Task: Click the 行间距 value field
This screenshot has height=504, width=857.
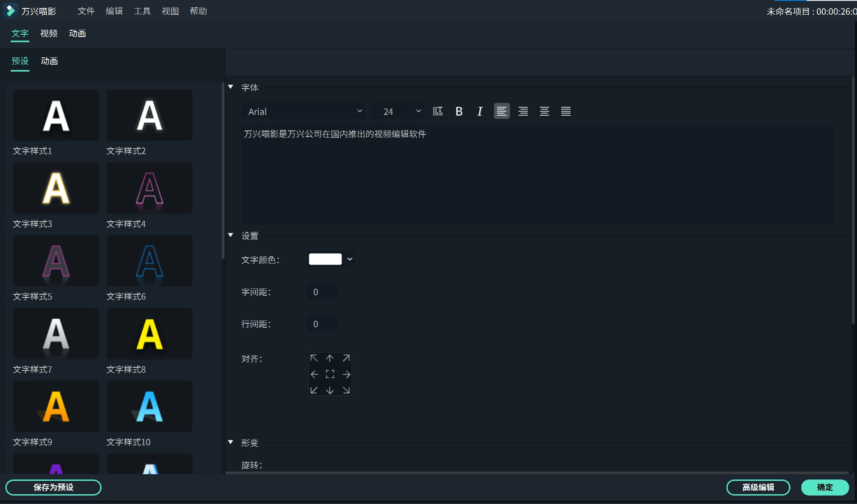Action: coord(322,324)
